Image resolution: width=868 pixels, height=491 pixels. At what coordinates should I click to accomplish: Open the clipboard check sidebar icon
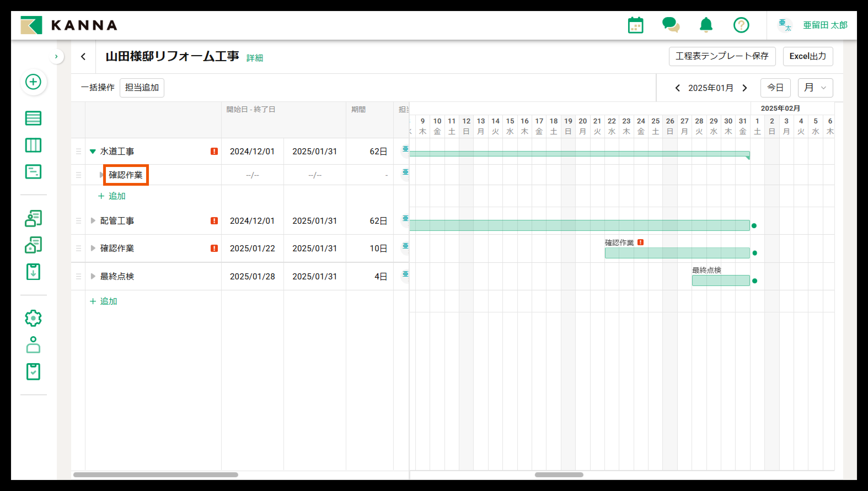point(33,372)
